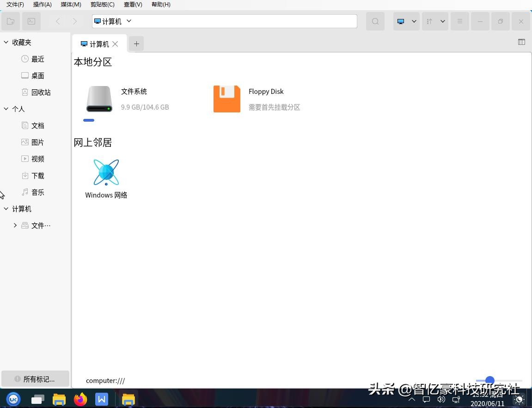The height and width of the screenshot is (408, 532).
Task: Create a new folder from the toolbar
Action: (x=11, y=21)
